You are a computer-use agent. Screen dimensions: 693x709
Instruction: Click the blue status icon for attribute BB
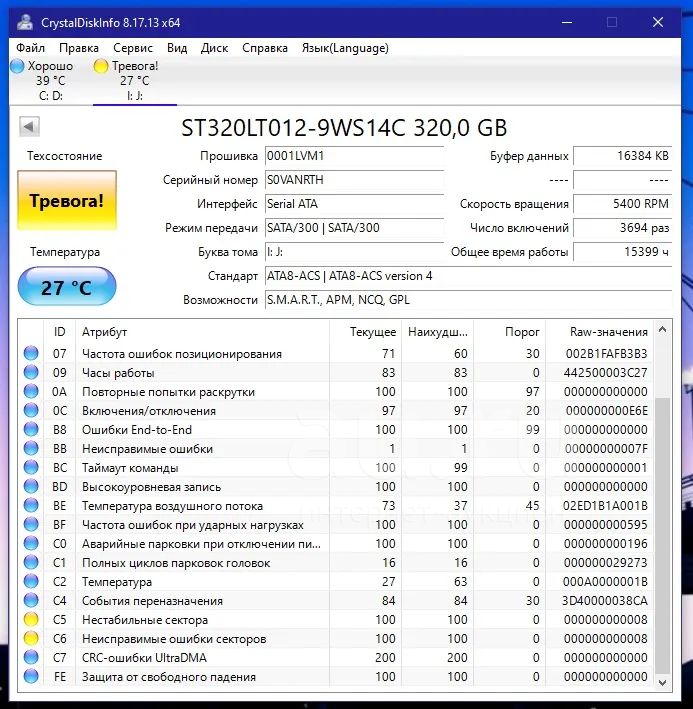coord(31,448)
